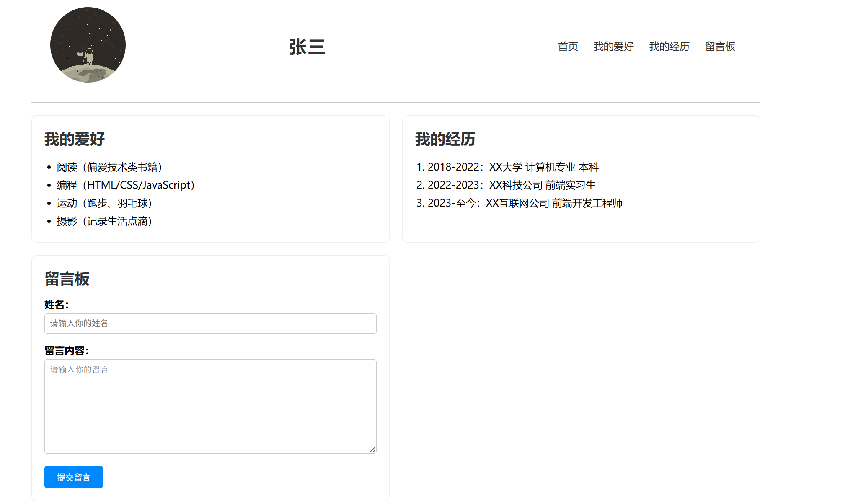Click the 运动（跑步、羽毛球）list entry

click(x=105, y=203)
